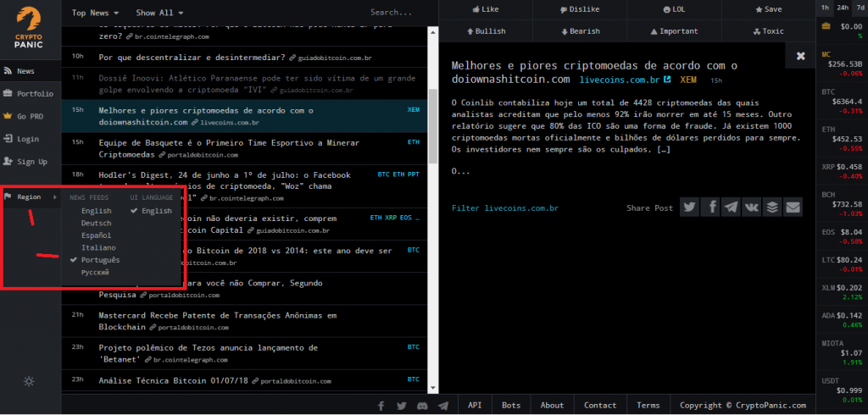This screenshot has width=868, height=415.
Task: Share the post via Telegram icon
Action: point(730,207)
